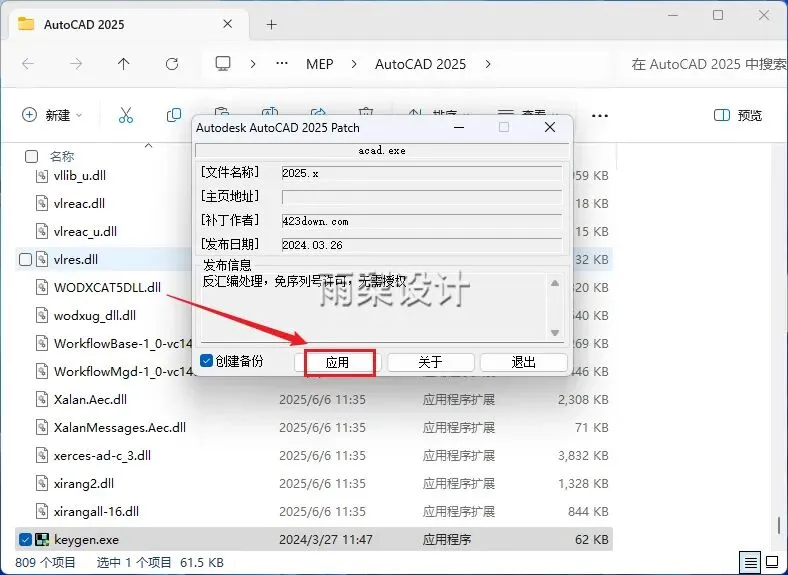Image resolution: width=788 pixels, height=575 pixels.
Task: Go back in File Explorer
Action: [x=28, y=64]
